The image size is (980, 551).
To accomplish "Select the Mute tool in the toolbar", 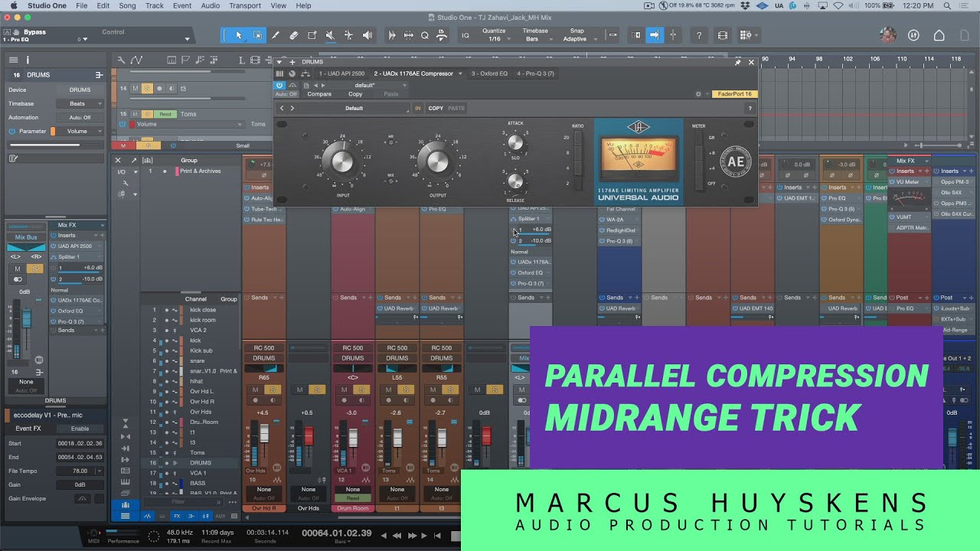I will click(330, 35).
